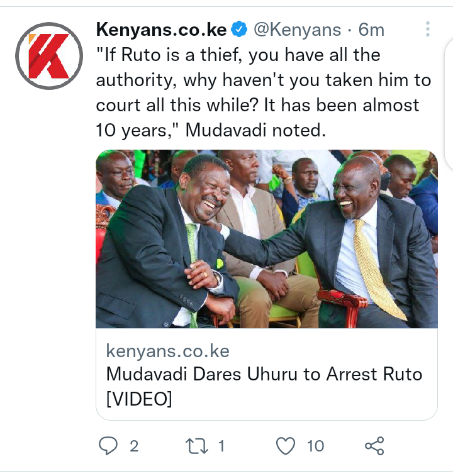Screen dimensions: 453x476
Task: Tap the reply speech bubble icon
Action: (x=108, y=446)
